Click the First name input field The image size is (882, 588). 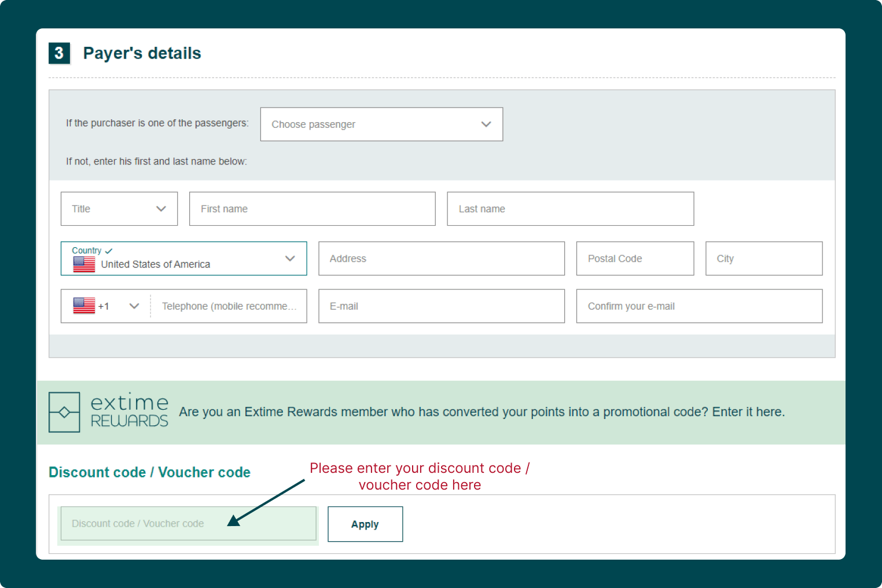point(313,209)
